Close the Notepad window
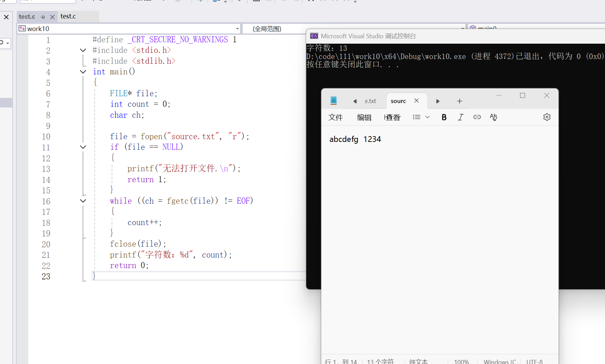This screenshot has width=605, height=364. coord(547,96)
